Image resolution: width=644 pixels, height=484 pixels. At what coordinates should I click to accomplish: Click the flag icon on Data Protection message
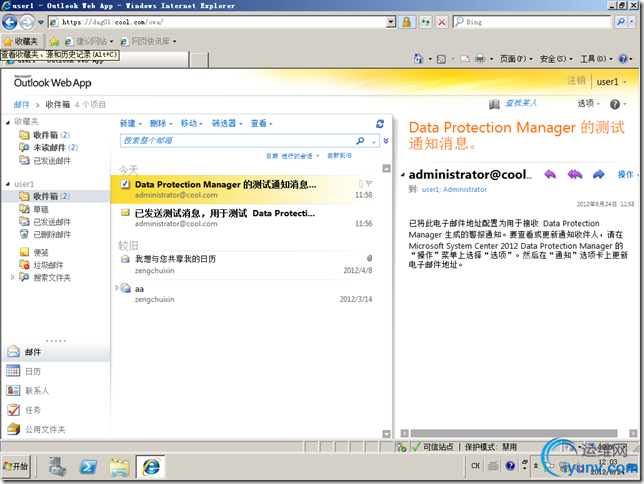click(x=369, y=183)
